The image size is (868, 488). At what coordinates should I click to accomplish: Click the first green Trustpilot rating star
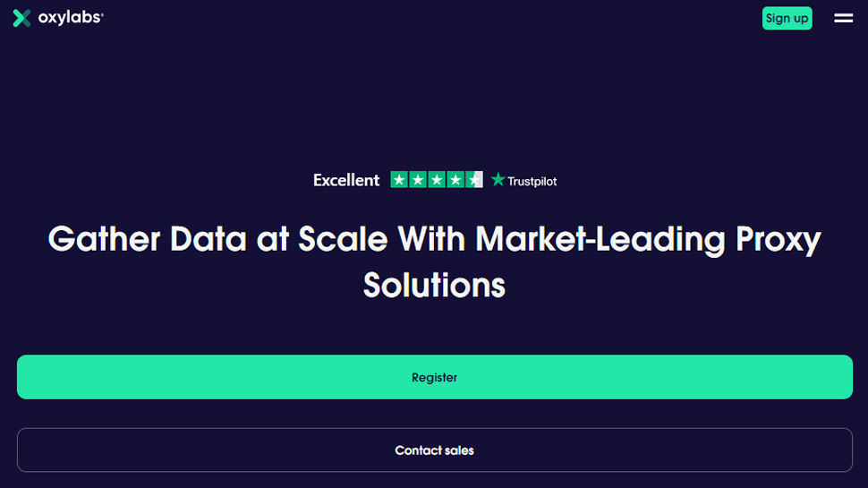(399, 179)
